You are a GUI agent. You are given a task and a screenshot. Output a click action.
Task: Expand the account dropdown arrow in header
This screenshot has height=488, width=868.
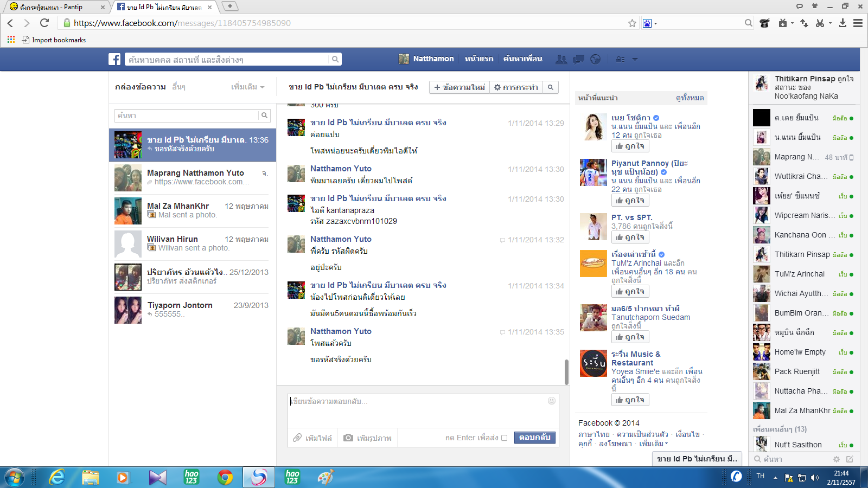(x=635, y=59)
